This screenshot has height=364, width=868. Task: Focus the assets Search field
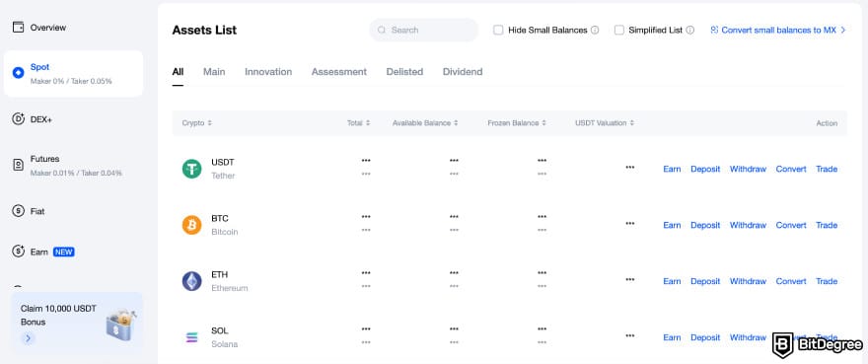423,30
